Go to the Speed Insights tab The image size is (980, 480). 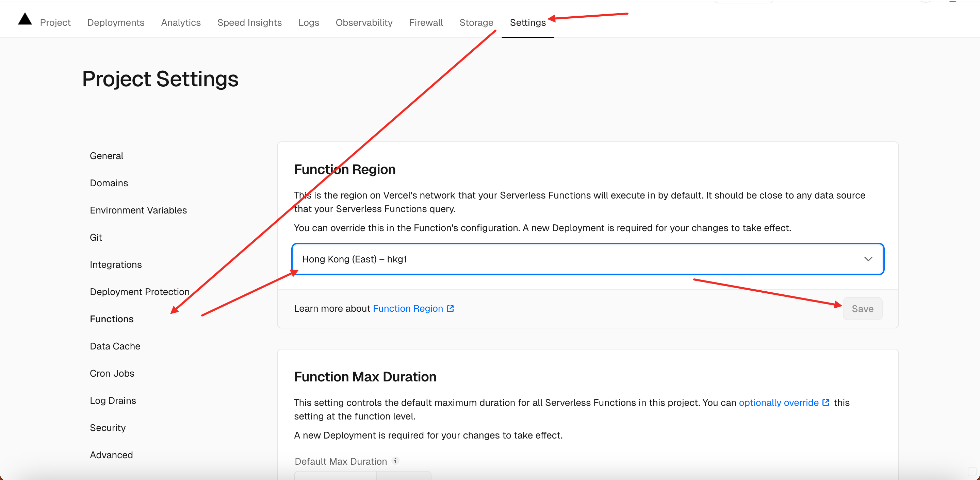(x=249, y=22)
